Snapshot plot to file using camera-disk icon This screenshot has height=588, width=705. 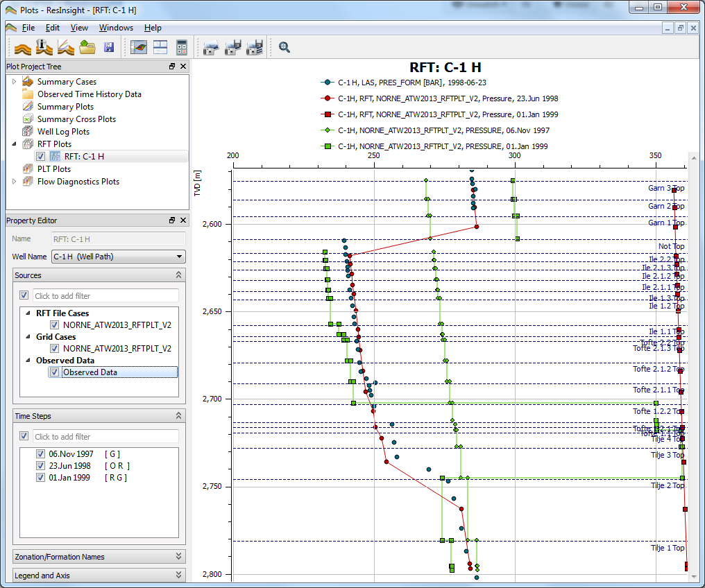coord(232,46)
